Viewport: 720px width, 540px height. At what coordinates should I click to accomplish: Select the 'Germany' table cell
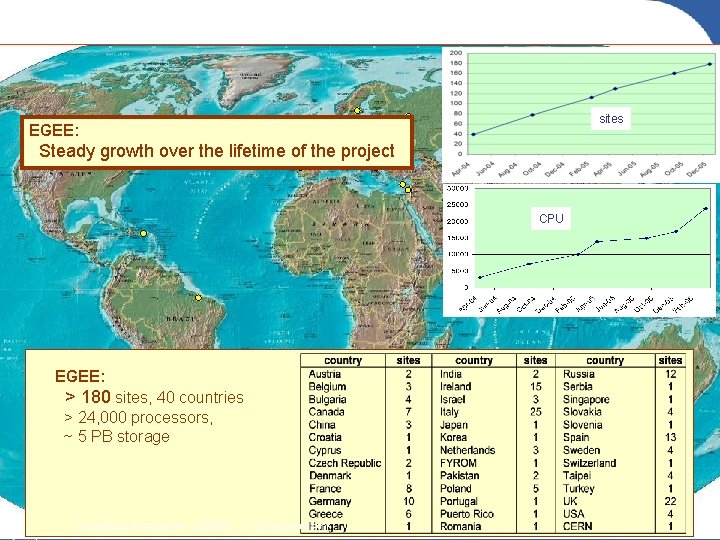click(x=330, y=501)
